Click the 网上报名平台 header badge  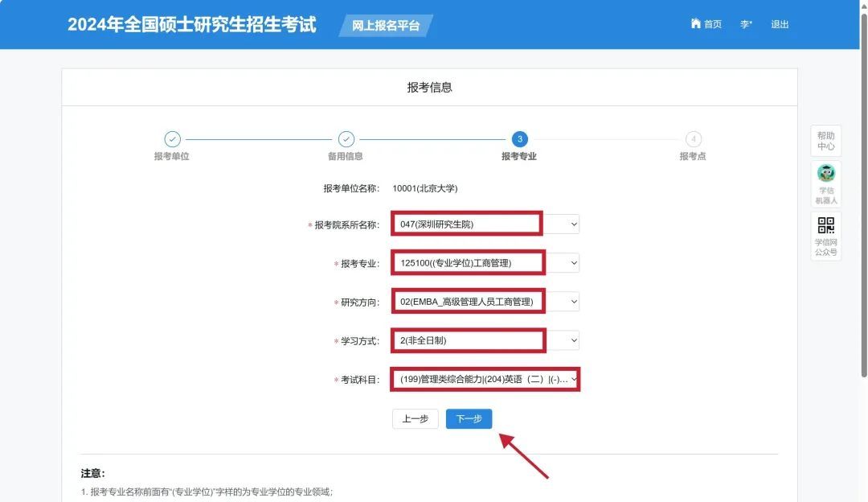386,26
